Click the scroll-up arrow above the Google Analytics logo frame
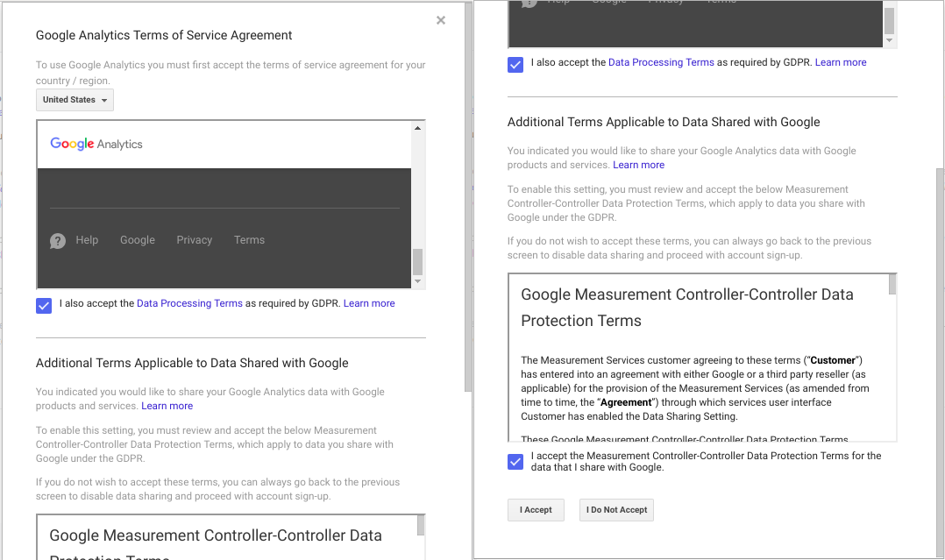This screenshot has width=945, height=560. pos(418,129)
